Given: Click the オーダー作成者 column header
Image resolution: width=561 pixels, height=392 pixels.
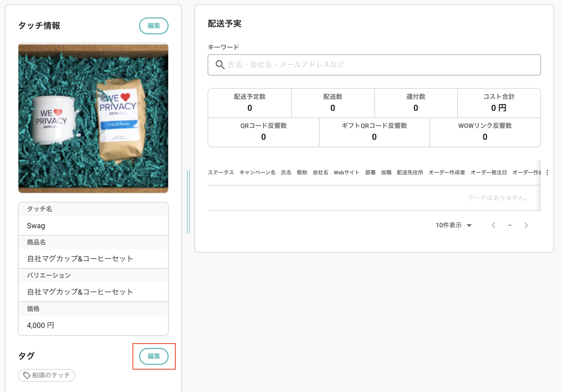Looking at the screenshot, I should (x=446, y=173).
